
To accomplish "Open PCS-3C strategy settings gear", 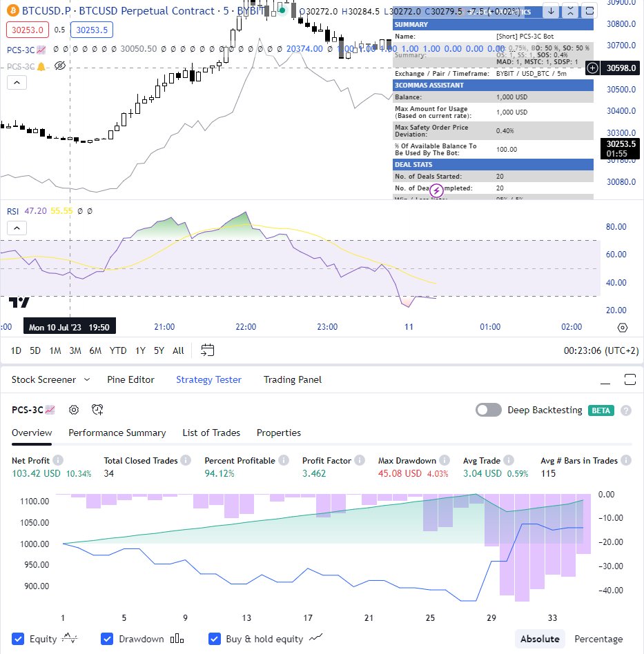I will tap(74, 410).
